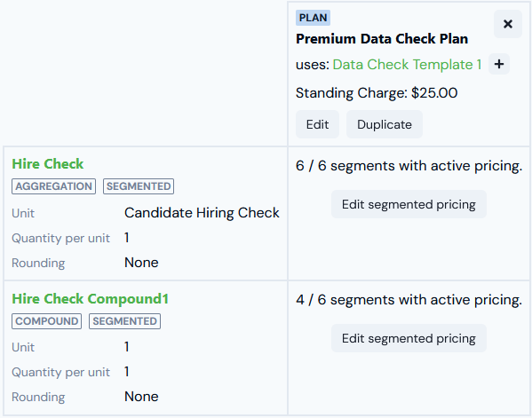
Task: Close the Premium Data Check Plan panel
Action: [x=507, y=24]
